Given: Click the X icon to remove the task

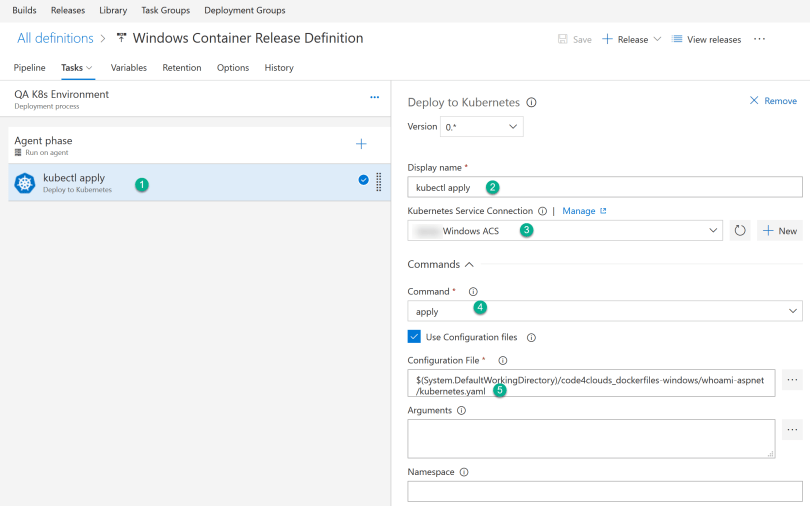Looking at the screenshot, I should 754,100.
